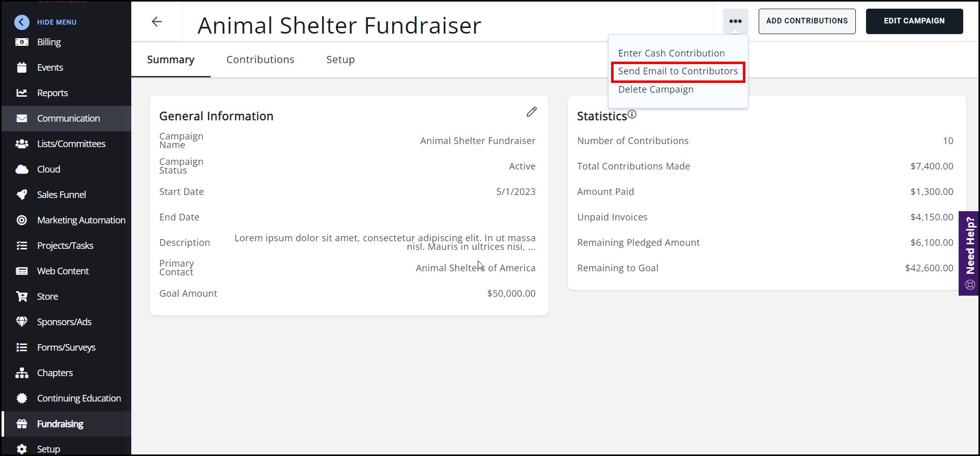The height and width of the screenshot is (456, 980).
Task: Open the Reports chart icon
Action: [x=21, y=93]
